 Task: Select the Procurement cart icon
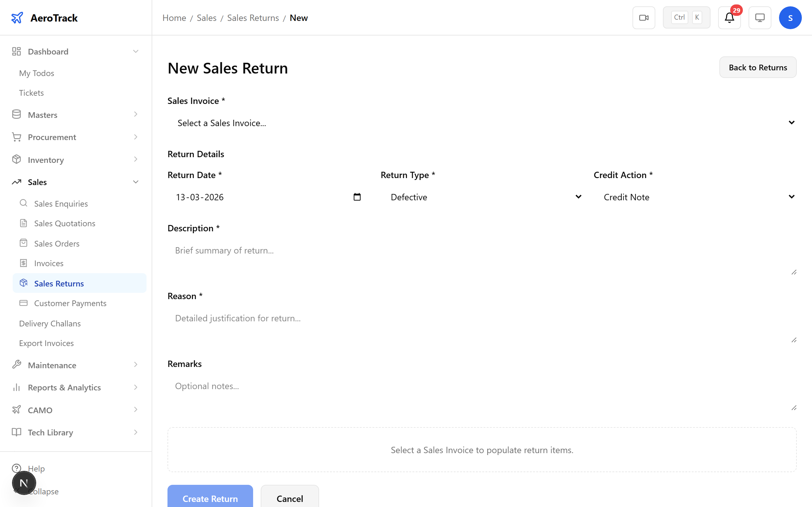click(16, 137)
